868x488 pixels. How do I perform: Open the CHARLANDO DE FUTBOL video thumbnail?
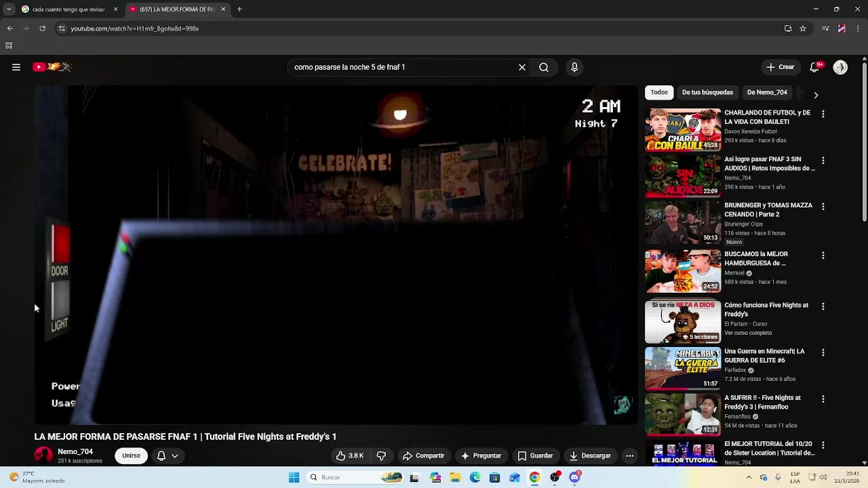pyautogui.click(x=683, y=130)
